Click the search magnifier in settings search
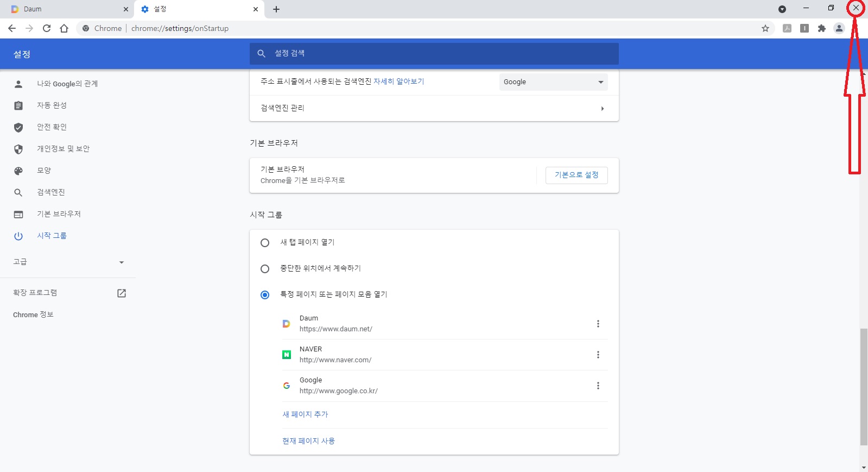The image size is (868, 472). [x=261, y=53]
